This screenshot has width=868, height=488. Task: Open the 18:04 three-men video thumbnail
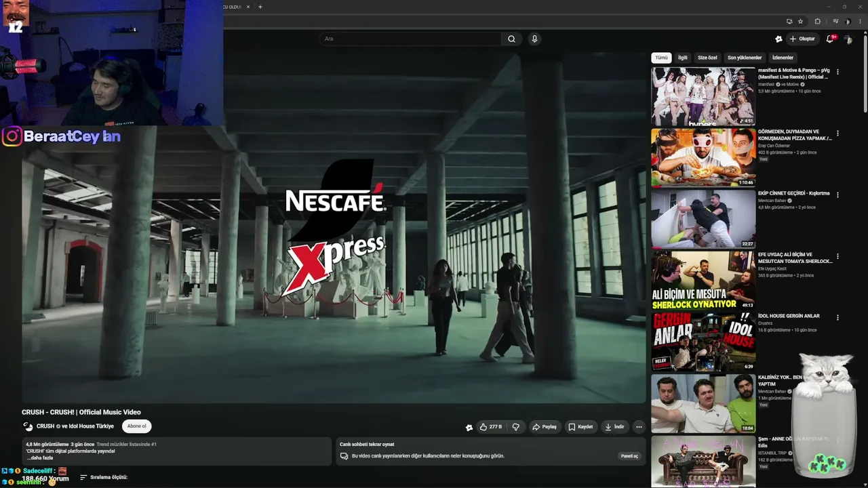coord(703,403)
